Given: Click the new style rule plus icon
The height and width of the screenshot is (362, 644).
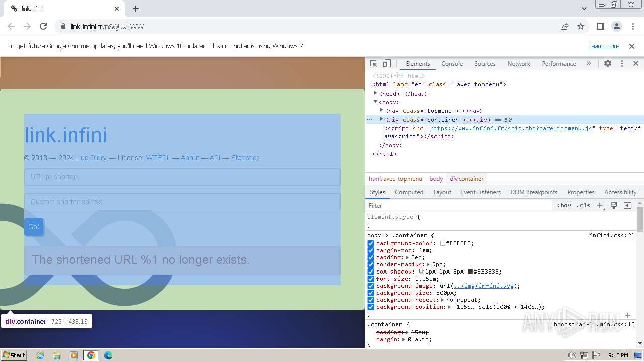Looking at the screenshot, I should tap(600, 205).
